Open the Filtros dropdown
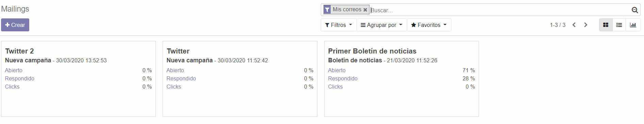This screenshot has width=644, height=124. click(x=338, y=25)
